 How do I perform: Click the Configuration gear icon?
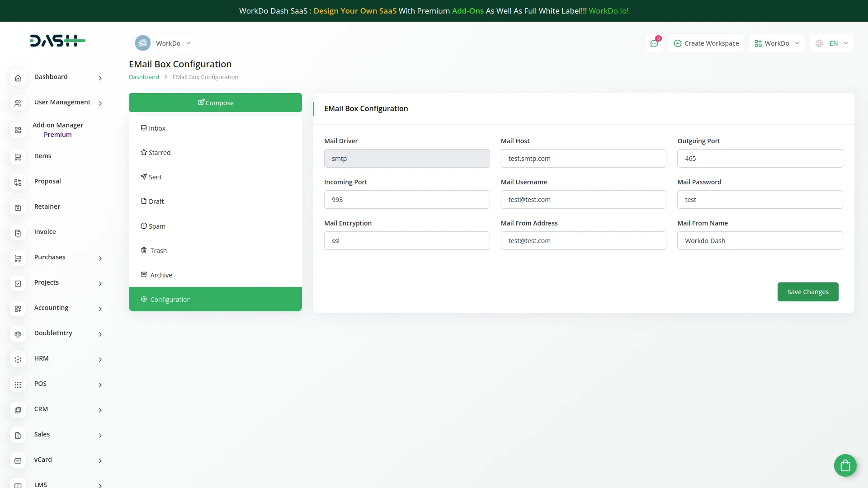[143, 299]
